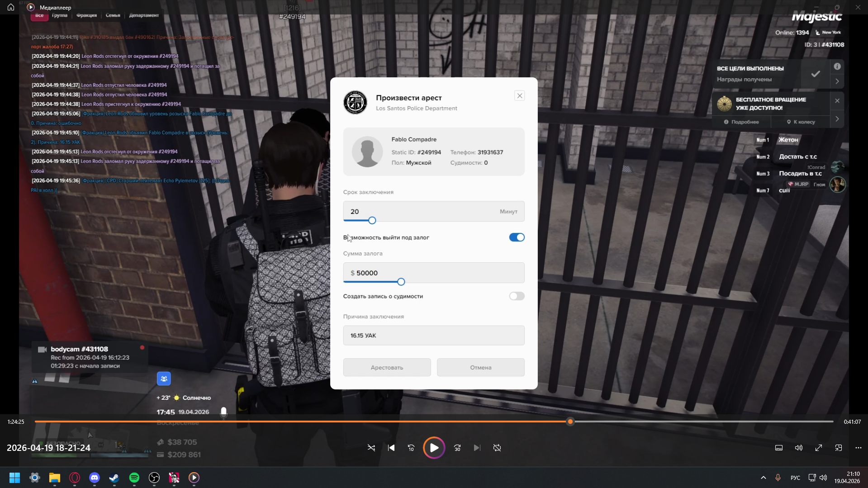Click the Арестовать button

[x=387, y=367]
